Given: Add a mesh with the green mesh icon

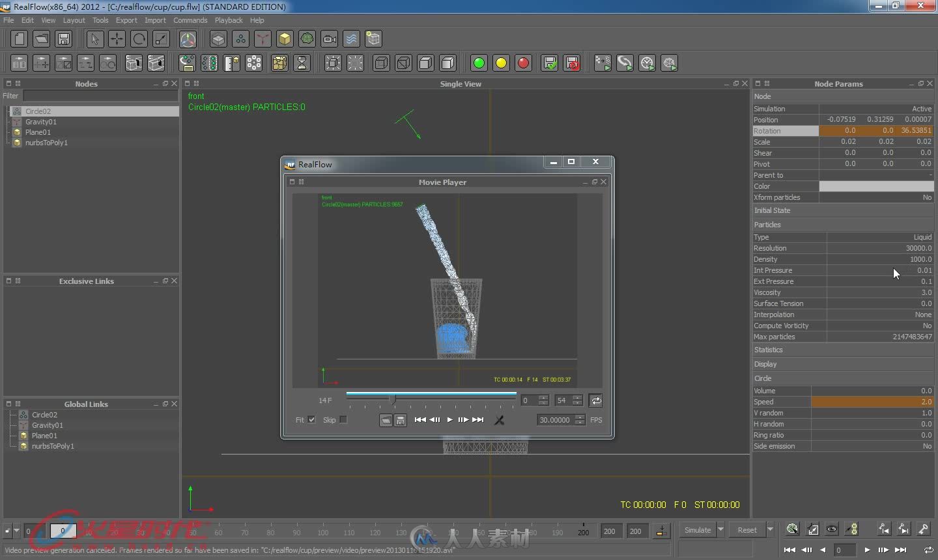Looking at the screenshot, I should coord(307,39).
